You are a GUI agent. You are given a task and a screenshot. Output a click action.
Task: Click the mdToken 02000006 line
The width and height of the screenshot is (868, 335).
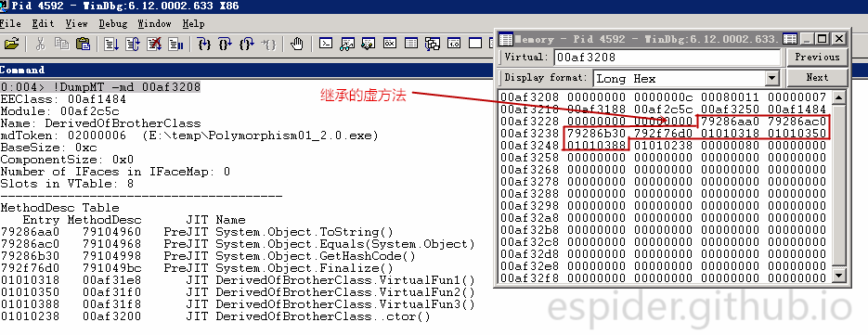pos(188,135)
